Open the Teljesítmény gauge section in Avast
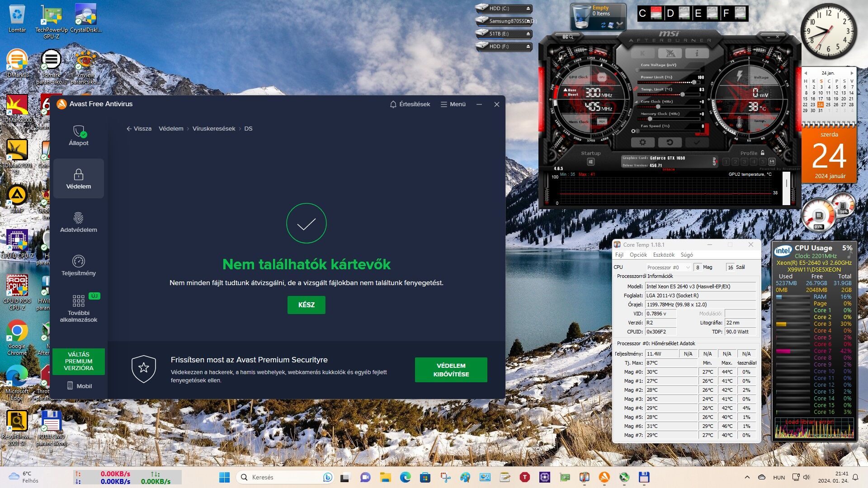Screen dimensions: 868x488 (79, 265)
